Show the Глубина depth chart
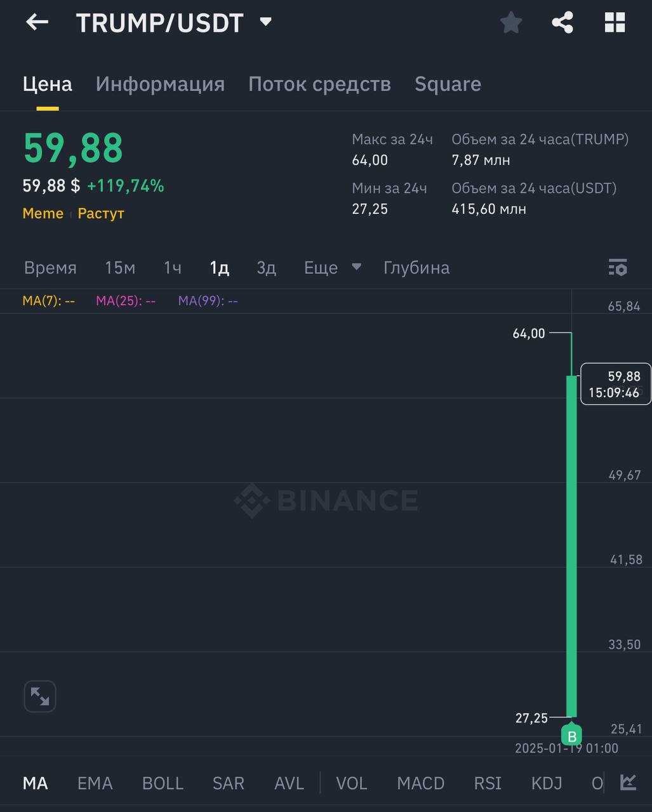652x812 pixels. pos(416,268)
